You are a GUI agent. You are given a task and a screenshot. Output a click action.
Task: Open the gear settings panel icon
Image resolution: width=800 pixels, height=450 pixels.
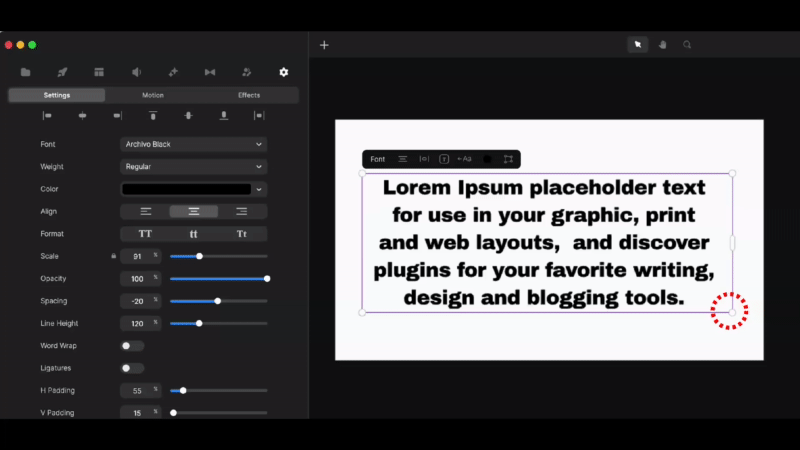click(x=284, y=72)
